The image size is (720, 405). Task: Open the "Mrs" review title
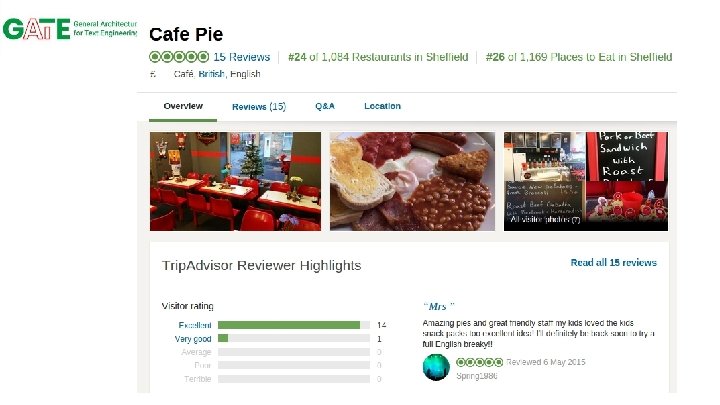pos(439,306)
